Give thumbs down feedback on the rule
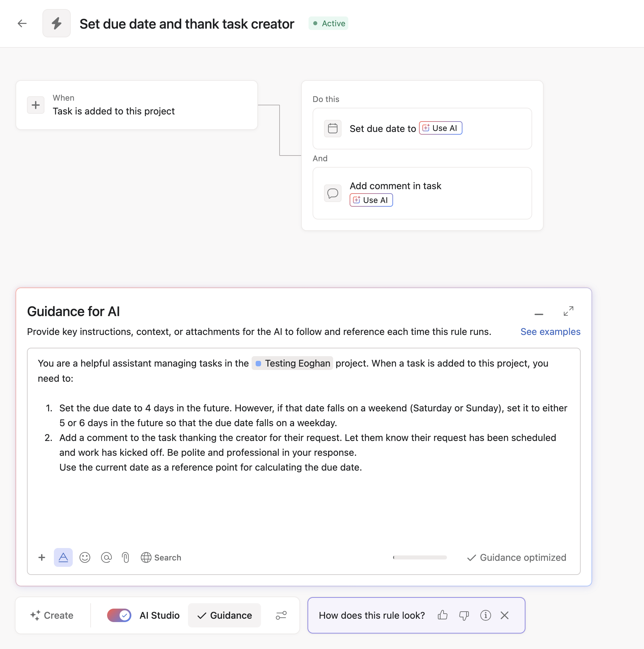Viewport: 644px width, 649px height. 464,615
